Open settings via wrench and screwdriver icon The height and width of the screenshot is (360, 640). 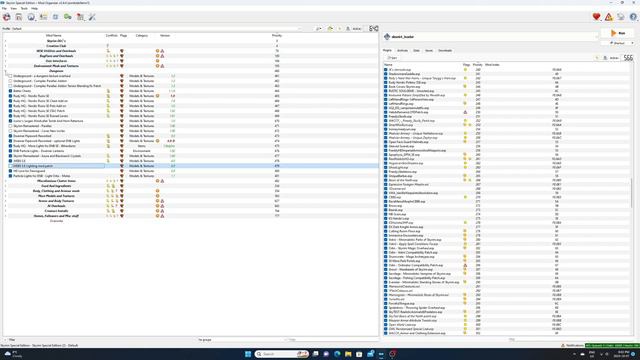pos(92,17)
